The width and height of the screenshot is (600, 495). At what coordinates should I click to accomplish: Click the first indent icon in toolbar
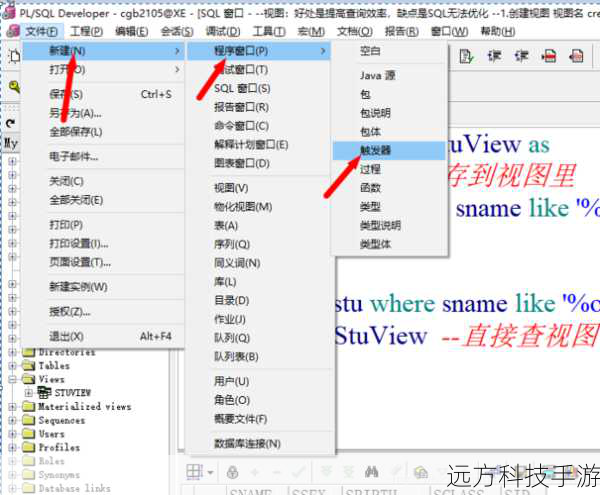(494, 57)
